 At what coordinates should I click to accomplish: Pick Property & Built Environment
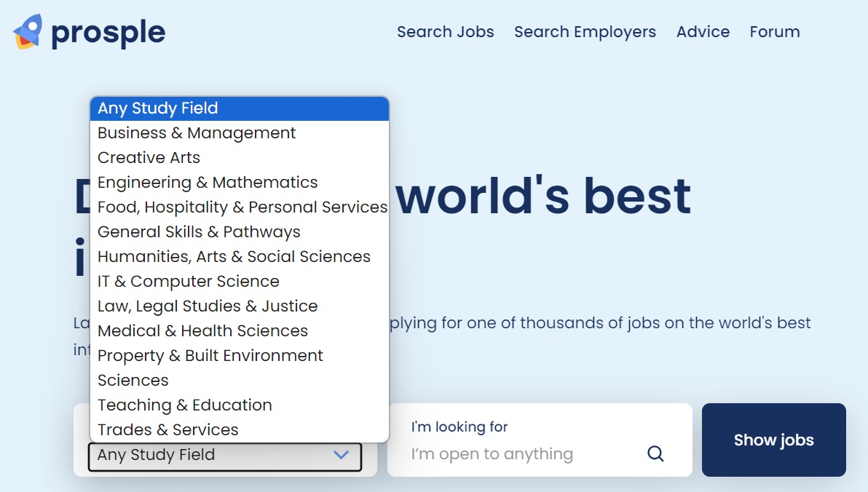[x=239, y=355]
